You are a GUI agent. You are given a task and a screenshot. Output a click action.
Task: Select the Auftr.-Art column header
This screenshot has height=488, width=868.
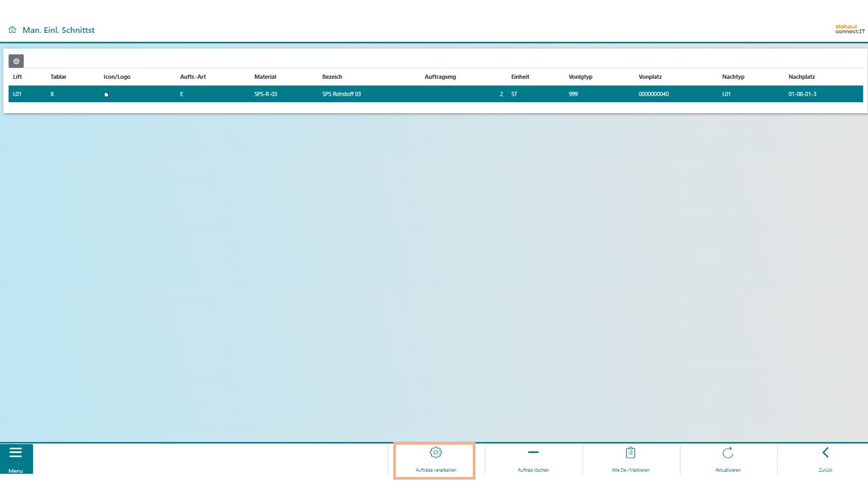click(193, 77)
